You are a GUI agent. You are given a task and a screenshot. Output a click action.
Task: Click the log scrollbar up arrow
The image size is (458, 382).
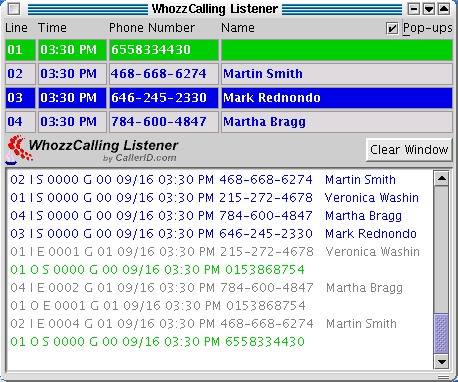[442, 178]
